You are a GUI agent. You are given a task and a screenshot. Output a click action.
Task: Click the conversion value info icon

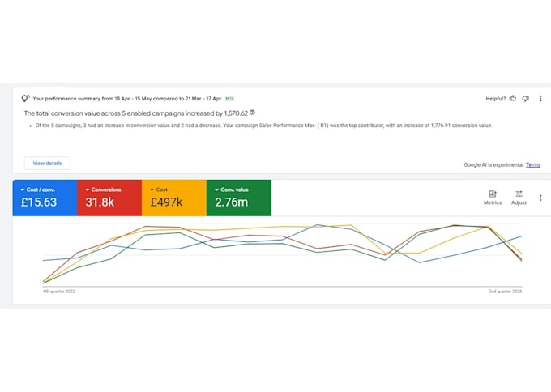pos(252,113)
